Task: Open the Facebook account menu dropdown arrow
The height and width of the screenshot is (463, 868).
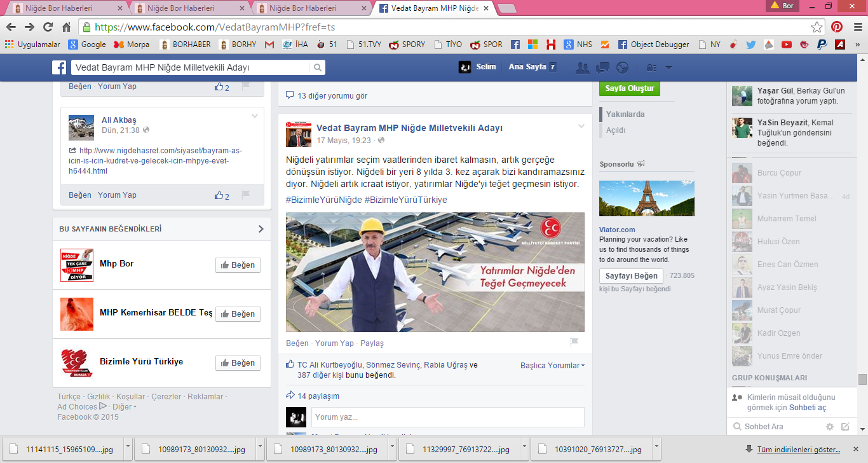Action: [668, 68]
